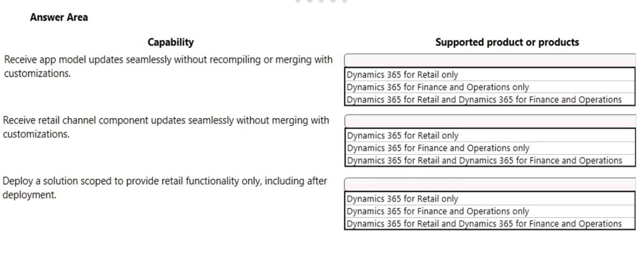This screenshot has width=644, height=257.
Task: Click the 'Supported product or products' column header
Action: coord(507,42)
